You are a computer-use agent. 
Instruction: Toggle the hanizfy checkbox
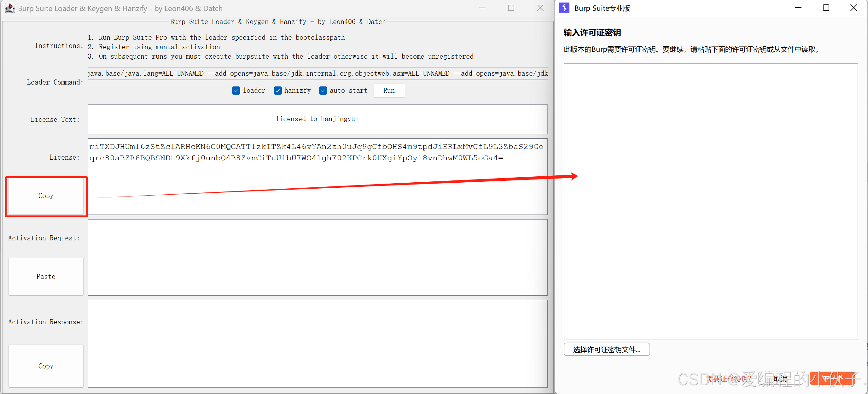[278, 91]
